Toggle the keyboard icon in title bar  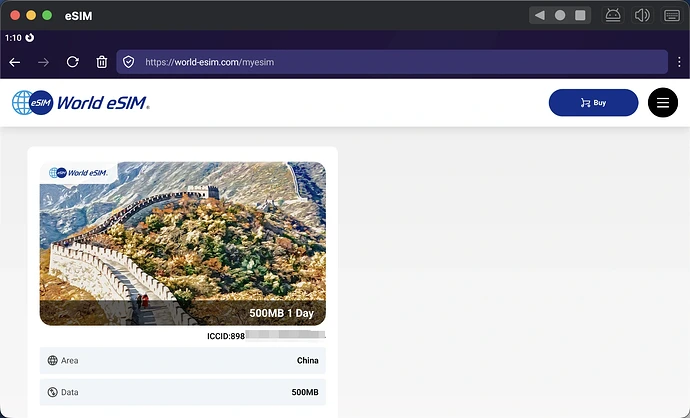(x=672, y=15)
